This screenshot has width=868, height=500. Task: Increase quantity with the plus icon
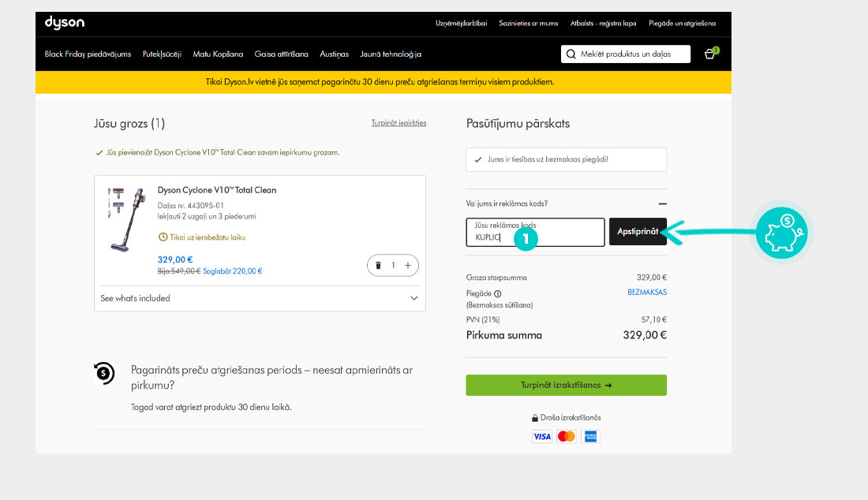(x=408, y=266)
